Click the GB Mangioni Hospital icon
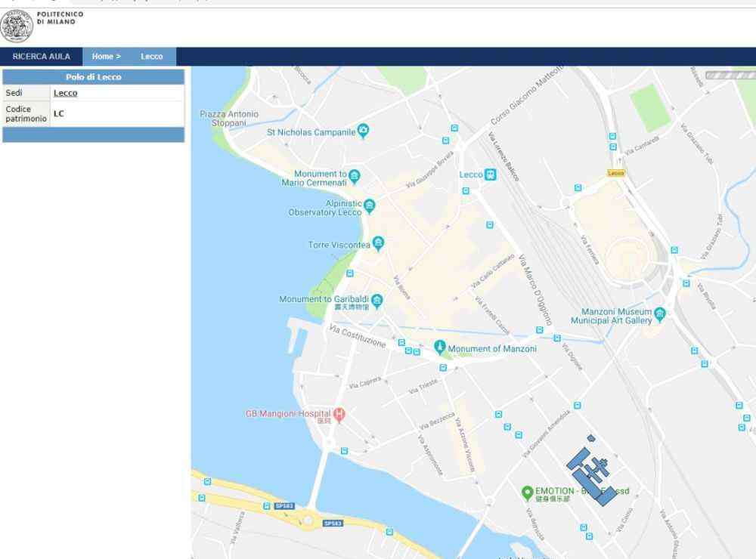 tap(339, 414)
